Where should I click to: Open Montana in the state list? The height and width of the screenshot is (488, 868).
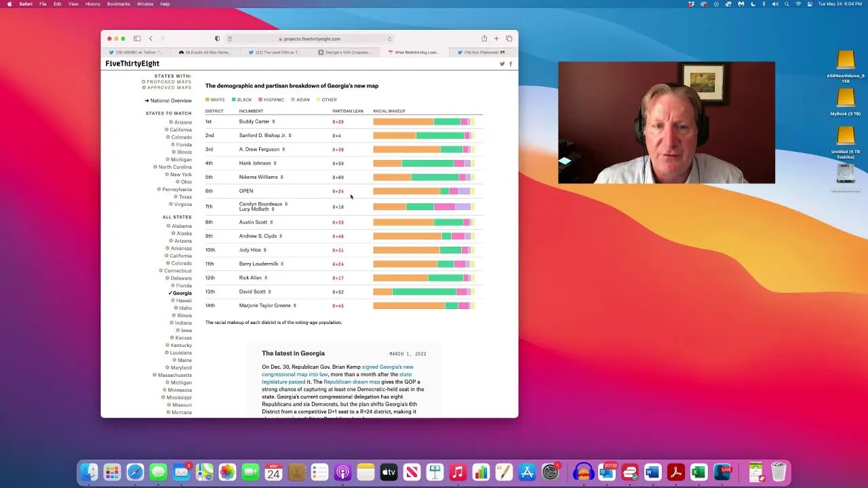[x=180, y=413]
